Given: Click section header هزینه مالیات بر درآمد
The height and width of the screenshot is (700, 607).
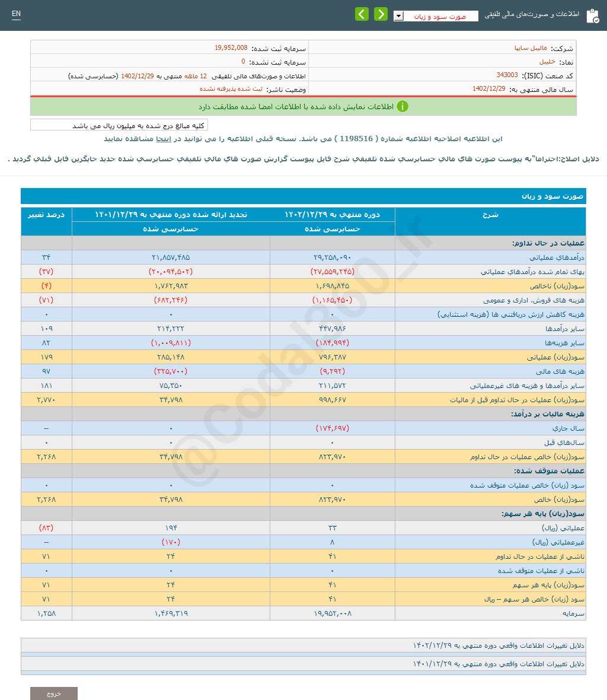Looking at the screenshot, I should pyautogui.click(x=548, y=414).
